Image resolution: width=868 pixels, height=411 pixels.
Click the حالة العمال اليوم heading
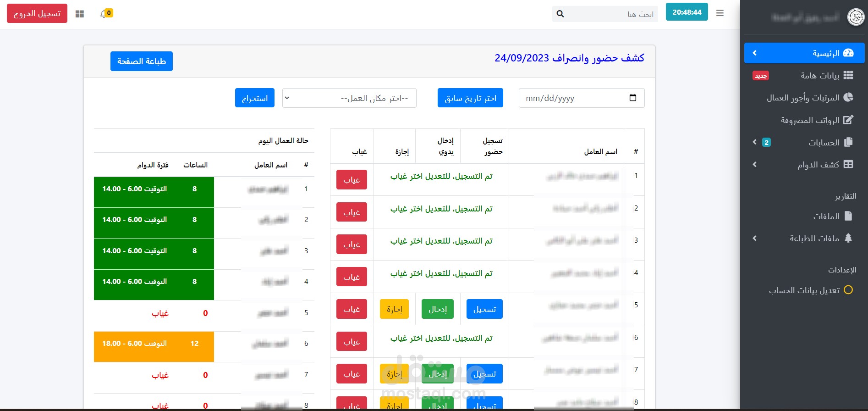tap(283, 141)
